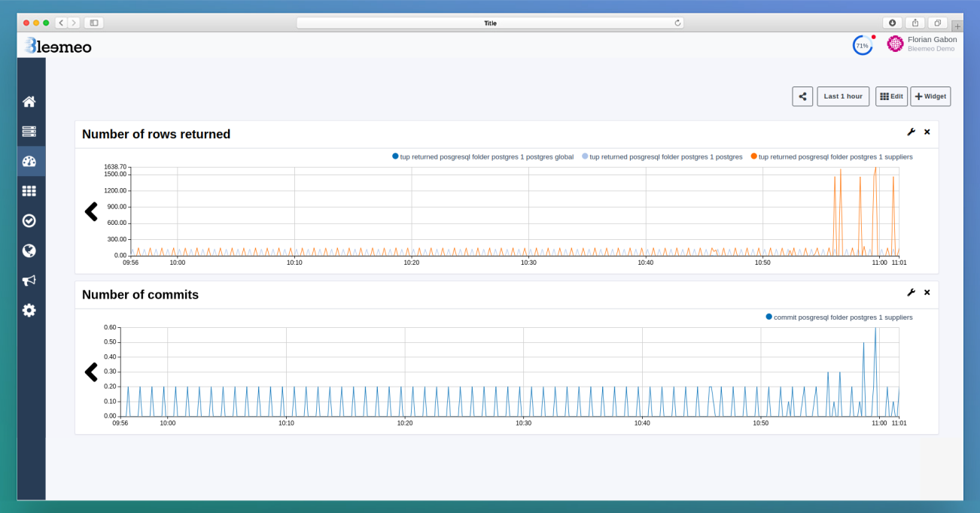Open the servers list from the sidebar
The height and width of the screenshot is (513, 980).
(x=29, y=131)
